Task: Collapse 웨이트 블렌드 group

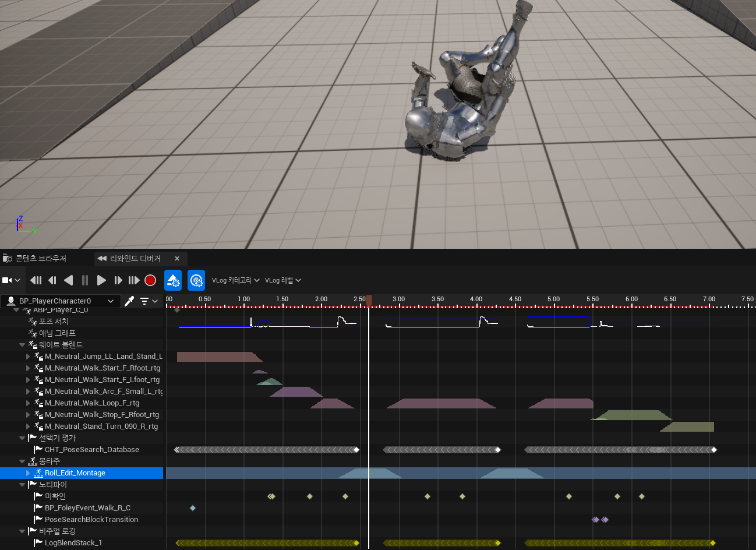Action: click(x=22, y=344)
